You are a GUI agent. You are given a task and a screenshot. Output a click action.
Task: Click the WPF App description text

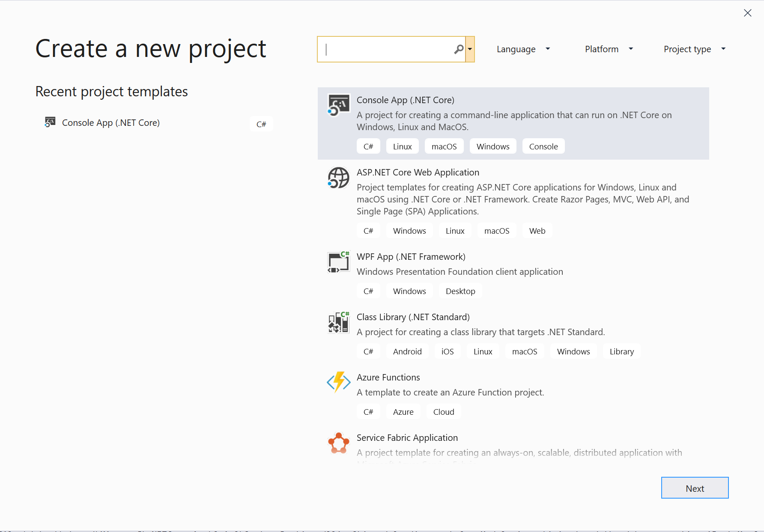(460, 272)
